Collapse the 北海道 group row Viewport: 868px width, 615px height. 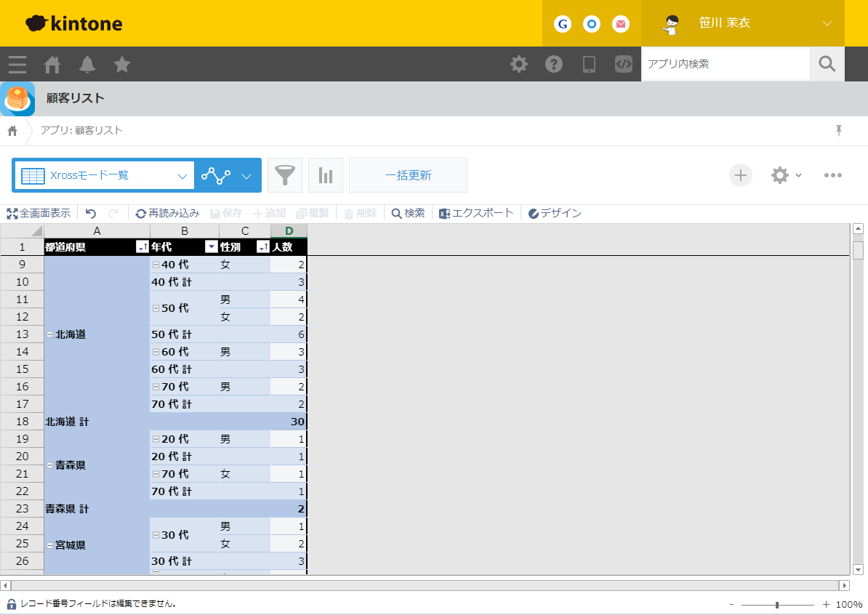pyautogui.click(x=49, y=334)
